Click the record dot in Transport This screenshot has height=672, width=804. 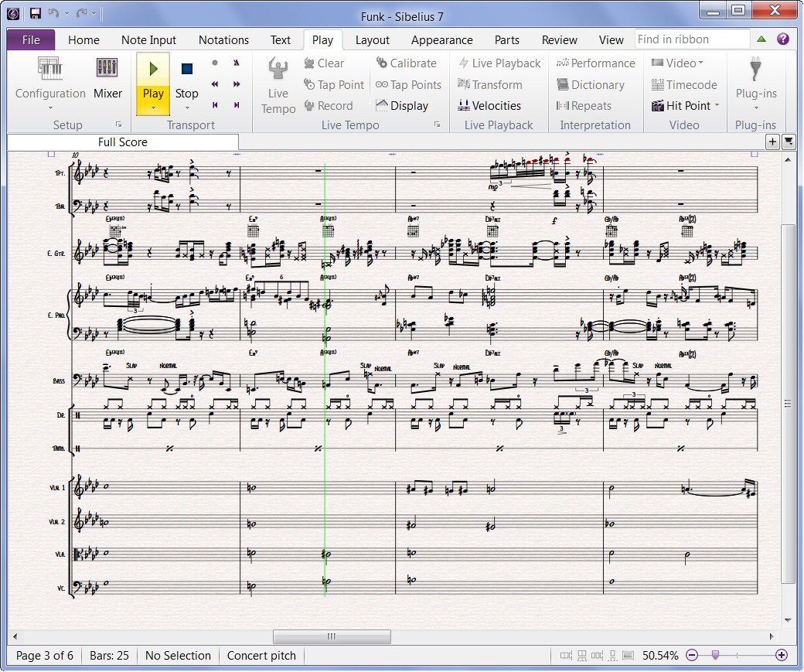point(215,63)
